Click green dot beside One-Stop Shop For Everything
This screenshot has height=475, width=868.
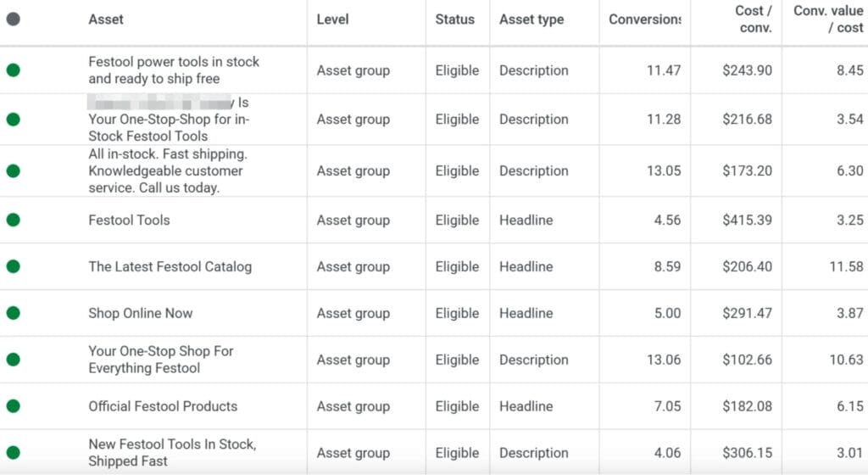point(14,360)
